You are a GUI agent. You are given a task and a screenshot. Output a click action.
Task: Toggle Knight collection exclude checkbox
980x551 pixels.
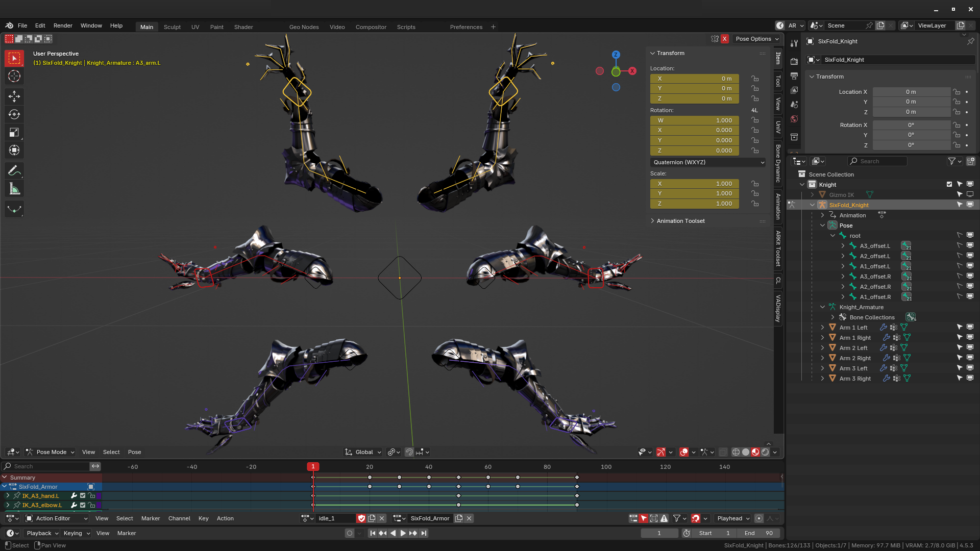tap(949, 185)
